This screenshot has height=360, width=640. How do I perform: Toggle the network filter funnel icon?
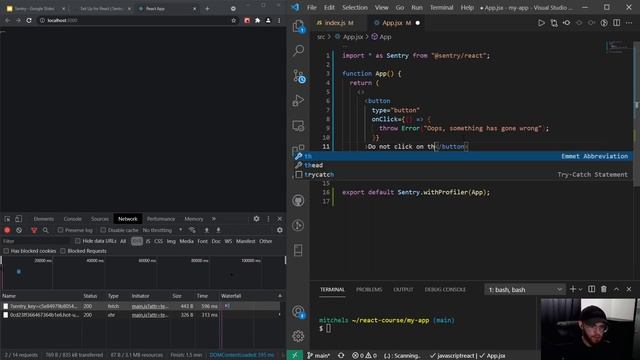click(34, 230)
